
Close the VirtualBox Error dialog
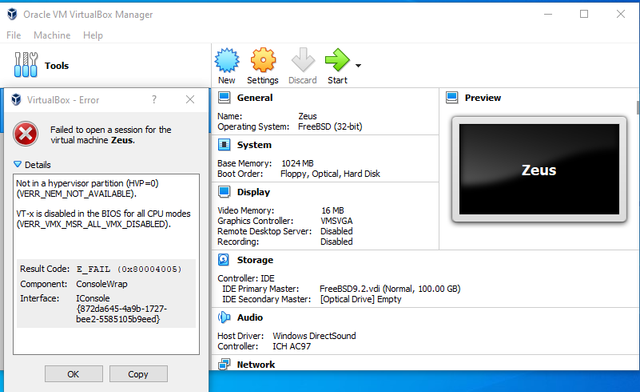pos(190,99)
